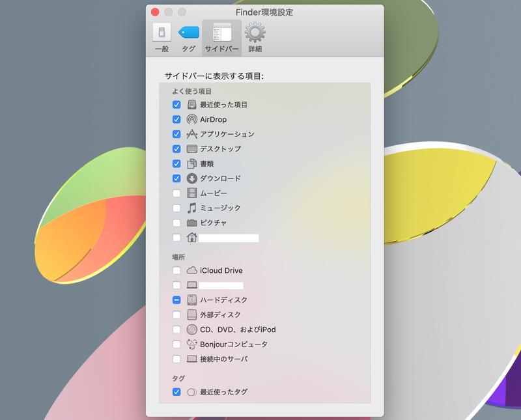This screenshot has width=521, height=420.
Task: Select the 'iCloud Drive' label text
Action: [221, 270]
